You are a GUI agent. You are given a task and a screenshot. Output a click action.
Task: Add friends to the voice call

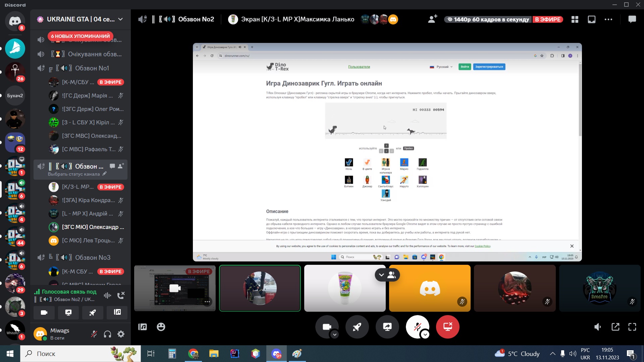(433, 19)
